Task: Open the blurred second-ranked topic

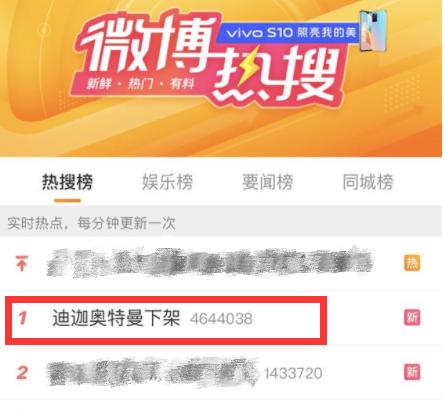Action: pyautogui.click(x=153, y=372)
